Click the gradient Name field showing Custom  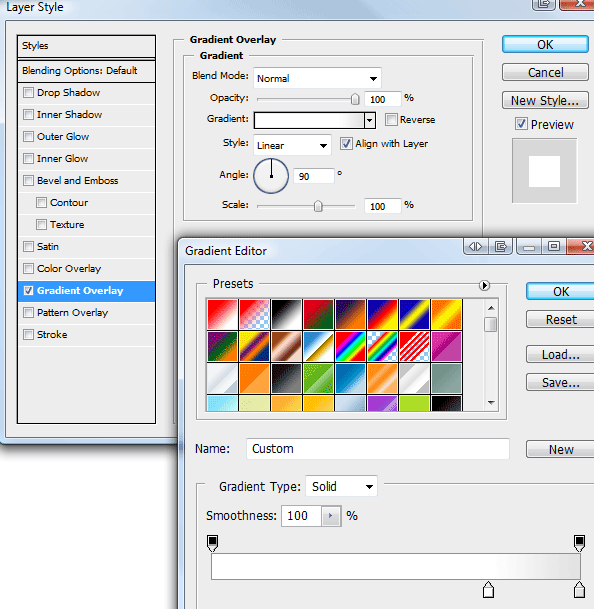point(378,449)
